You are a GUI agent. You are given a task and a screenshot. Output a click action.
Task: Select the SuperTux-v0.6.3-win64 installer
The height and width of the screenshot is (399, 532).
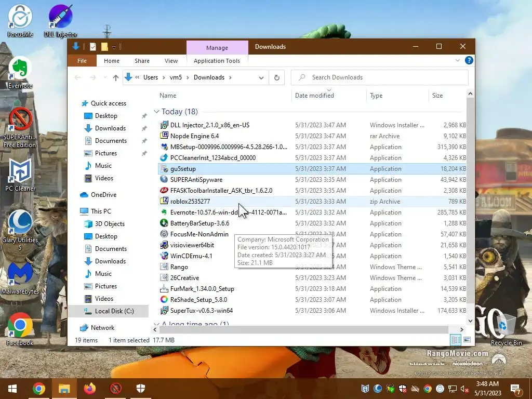[202, 311]
